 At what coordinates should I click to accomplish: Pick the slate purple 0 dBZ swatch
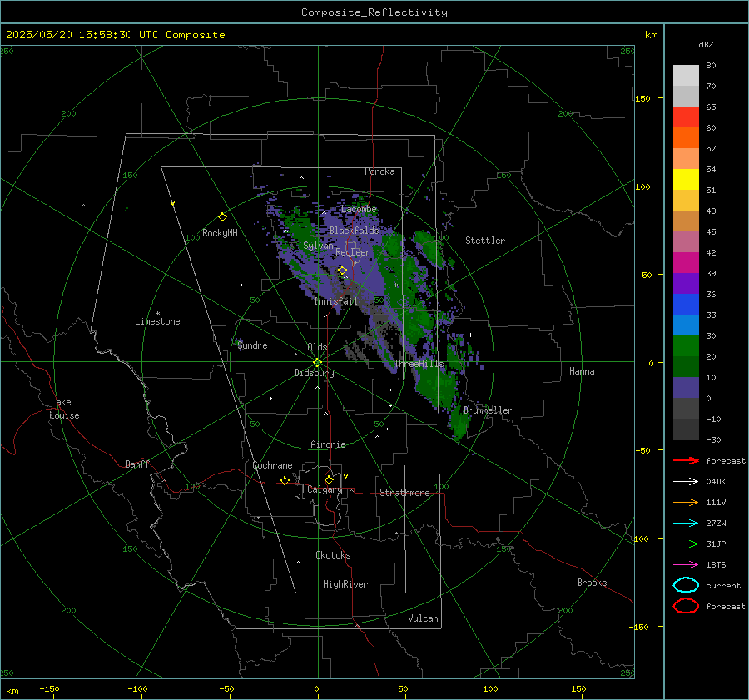click(x=686, y=387)
